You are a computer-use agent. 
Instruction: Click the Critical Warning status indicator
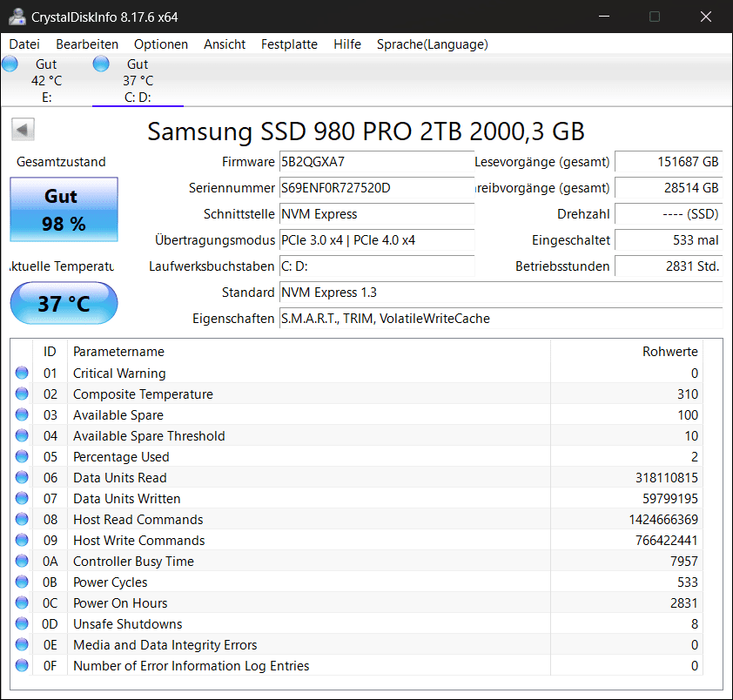22,373
